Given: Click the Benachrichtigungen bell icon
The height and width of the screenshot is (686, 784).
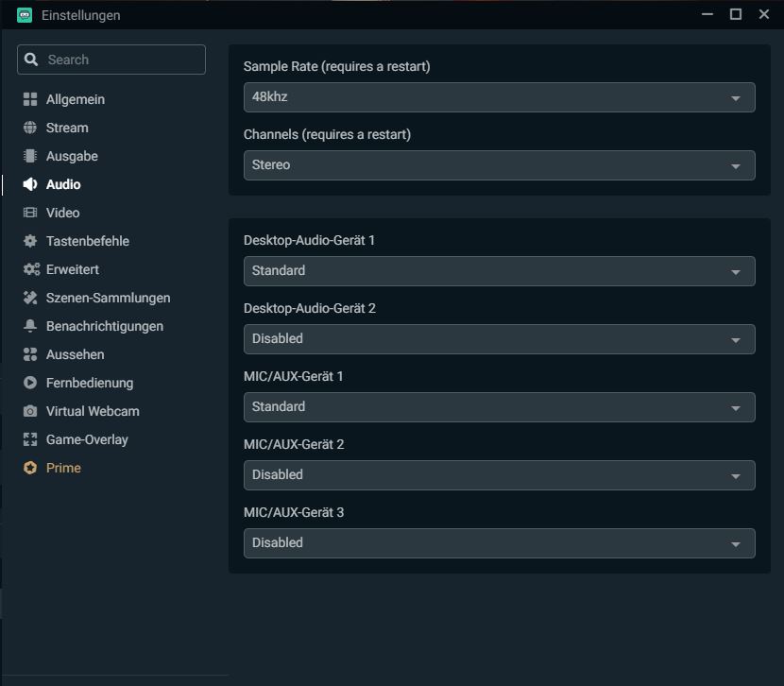Looking at the screenshot, I should click(x=30, y=326).
